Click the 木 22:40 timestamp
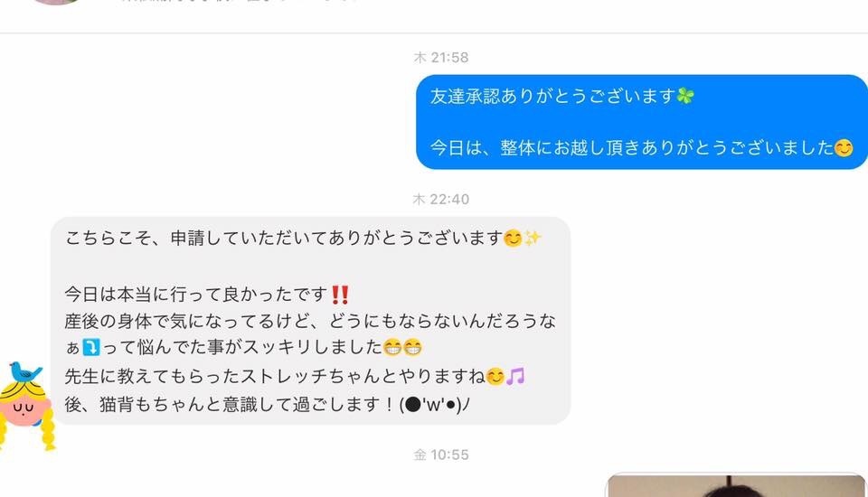This screenshot has width=868, height=497. click(441, 199)
